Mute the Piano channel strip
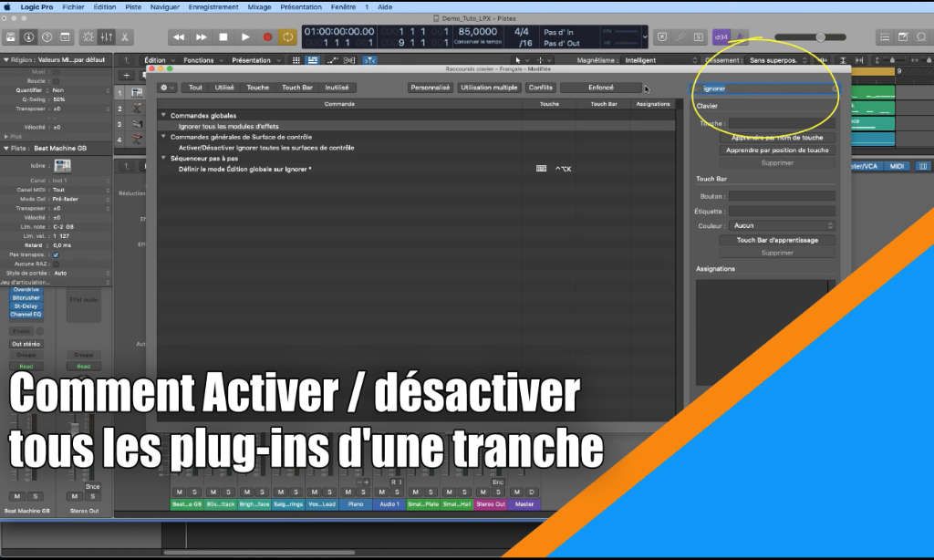 point(348,493)
